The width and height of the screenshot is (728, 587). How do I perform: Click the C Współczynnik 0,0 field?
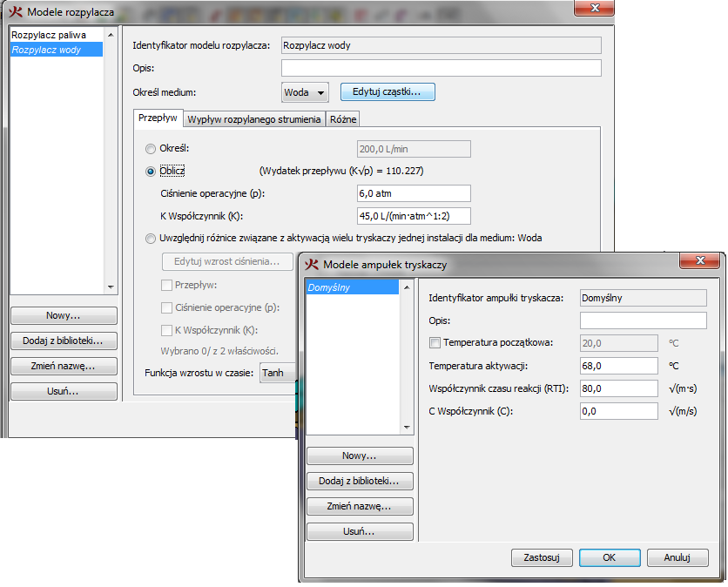click(619, 411)
